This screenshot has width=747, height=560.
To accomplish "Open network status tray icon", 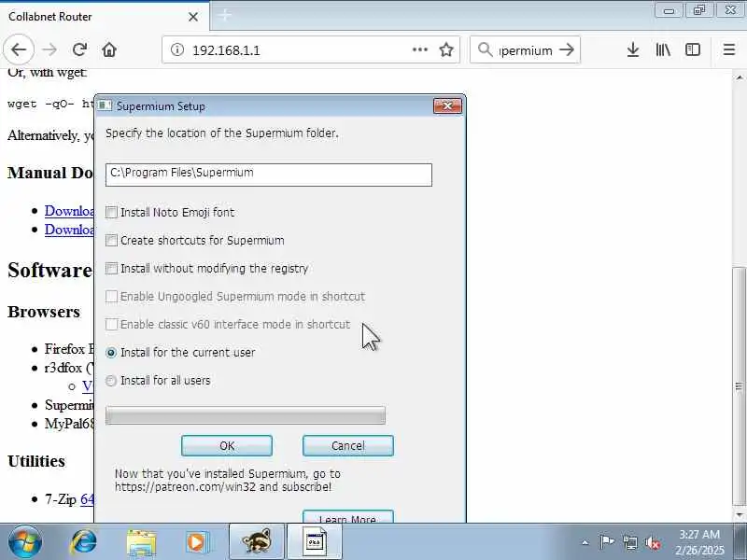I will pos(630,542).
